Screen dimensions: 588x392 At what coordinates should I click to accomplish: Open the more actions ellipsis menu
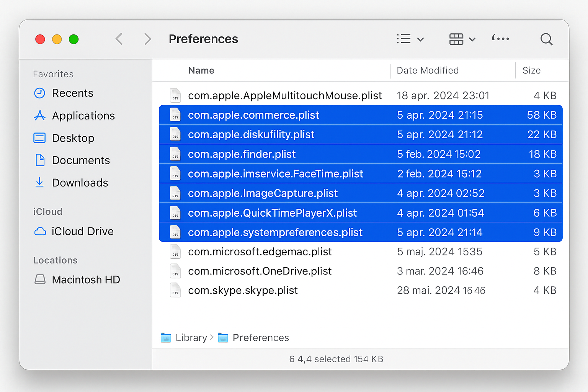click(x=501, y=38)
